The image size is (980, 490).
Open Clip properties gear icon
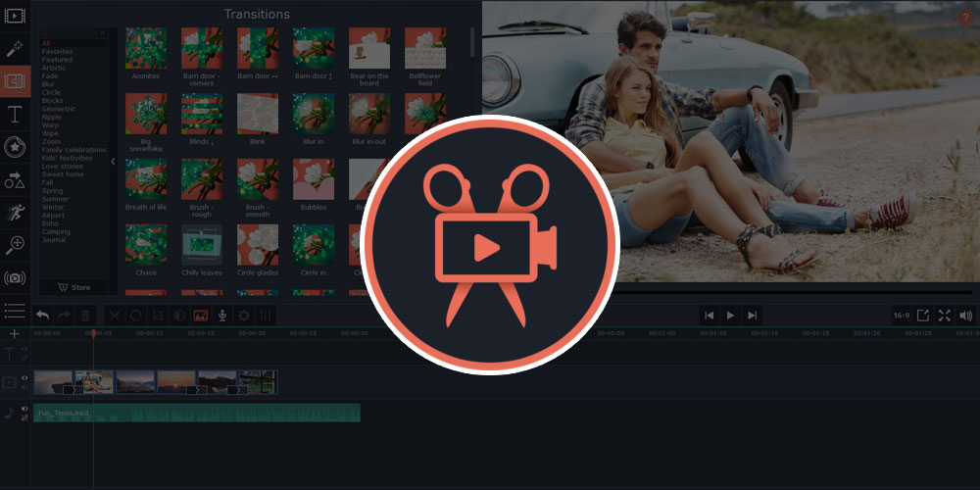(x=244, y=316)
